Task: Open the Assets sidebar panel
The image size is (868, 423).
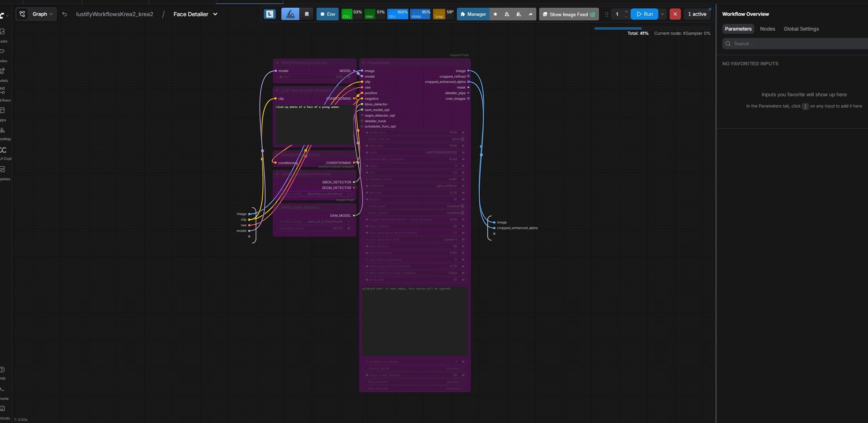Action: pyautogui.click(x=3, y=35)
